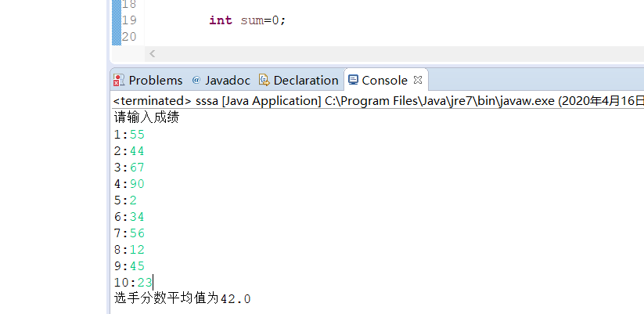
Task: Click line number 19 in editor gutter
Action: pos(129,20)
